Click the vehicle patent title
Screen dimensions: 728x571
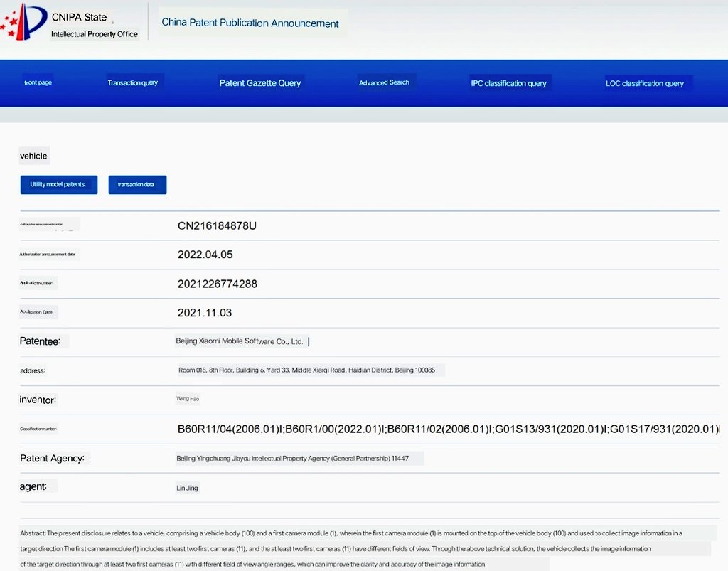click(33, 156)
